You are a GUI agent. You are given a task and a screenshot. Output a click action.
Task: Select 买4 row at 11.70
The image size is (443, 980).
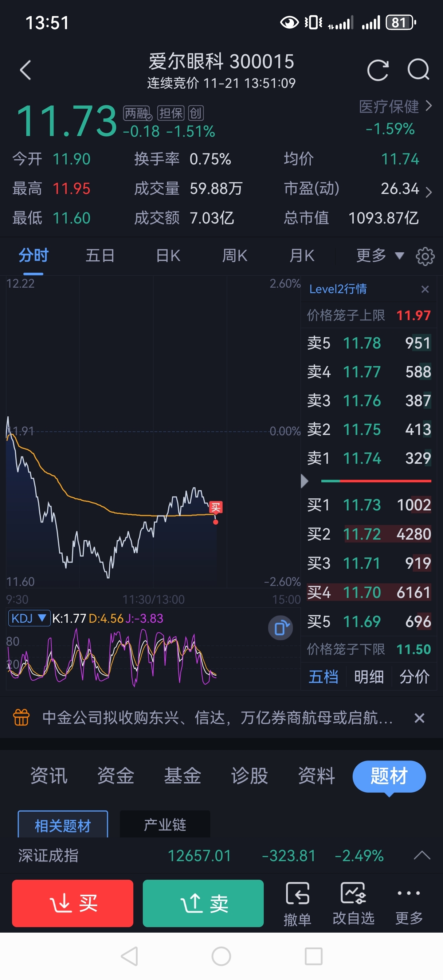(x=369, y=593)
